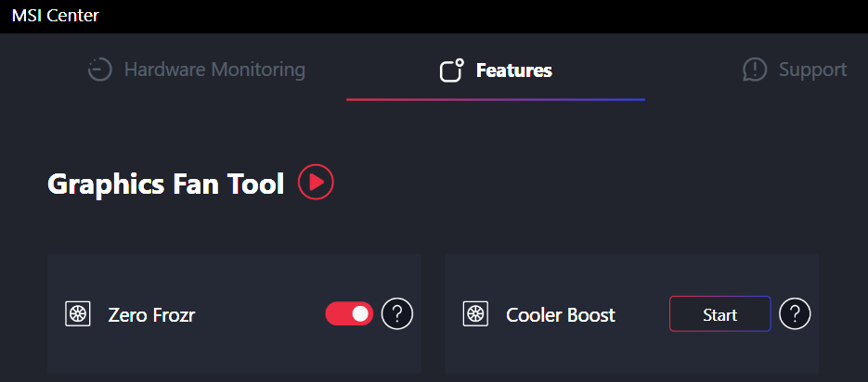Click the Zero Frozr label
The width and height of the screenshot is (868, 382).
151,314
